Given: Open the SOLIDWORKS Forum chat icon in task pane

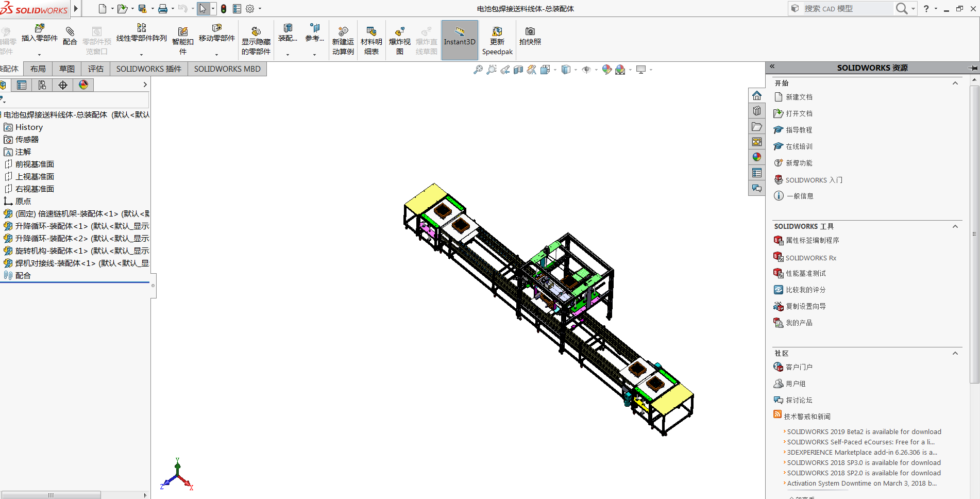Looking at the screenshot, I should [757, 188].
